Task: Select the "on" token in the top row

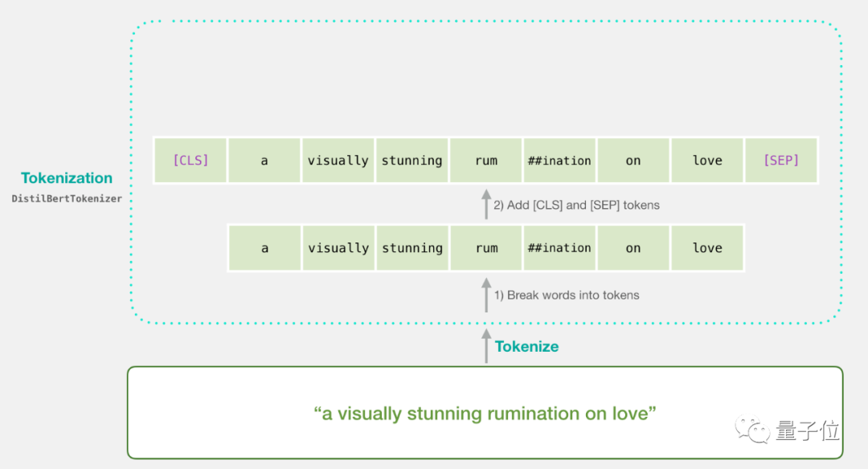Action: [633, 161]
